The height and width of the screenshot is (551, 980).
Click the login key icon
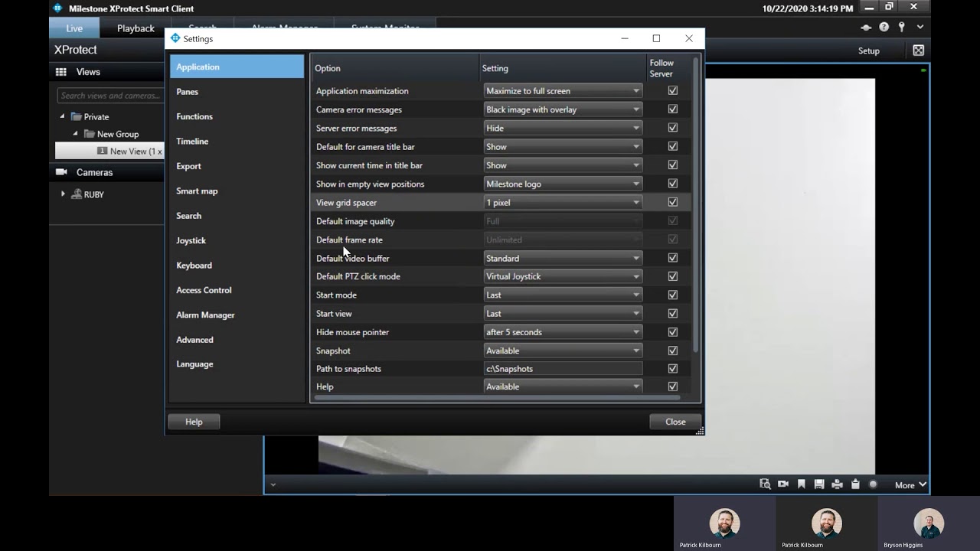[x=902, y=27]
